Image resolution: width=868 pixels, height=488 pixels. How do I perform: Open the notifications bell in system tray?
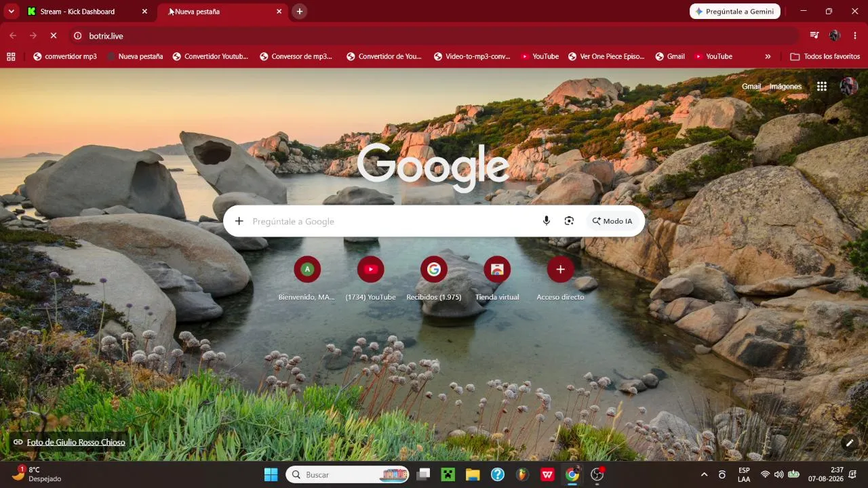[x=852, y=474]
